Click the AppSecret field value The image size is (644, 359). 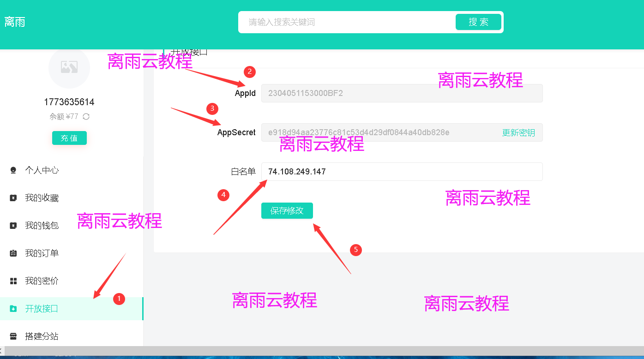[x=359, y=132]
